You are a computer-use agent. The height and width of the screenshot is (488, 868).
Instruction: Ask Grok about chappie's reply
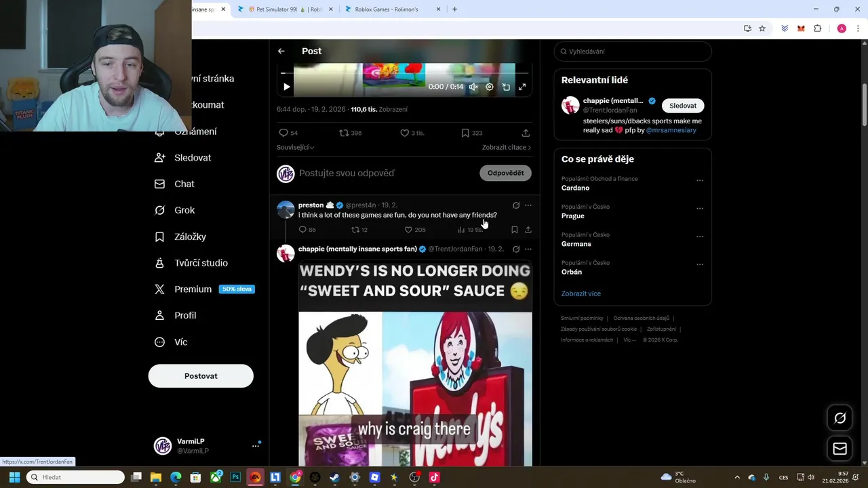point(516,249)
